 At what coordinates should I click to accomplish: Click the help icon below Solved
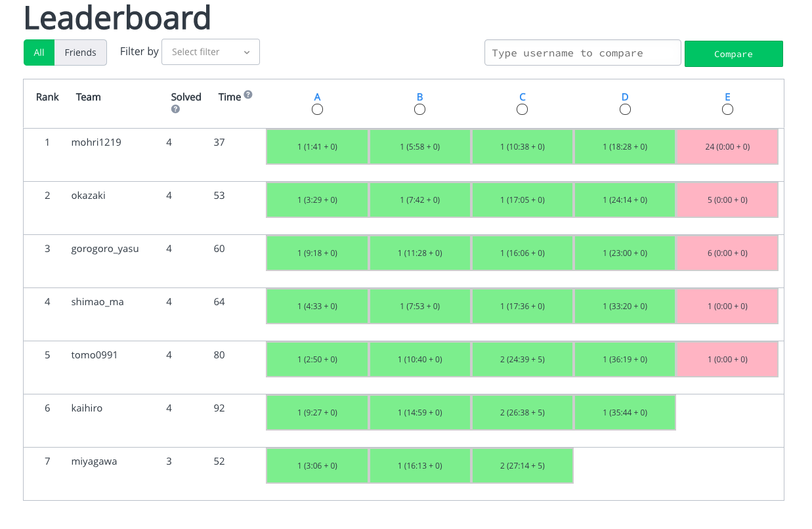tap(175, 110)
